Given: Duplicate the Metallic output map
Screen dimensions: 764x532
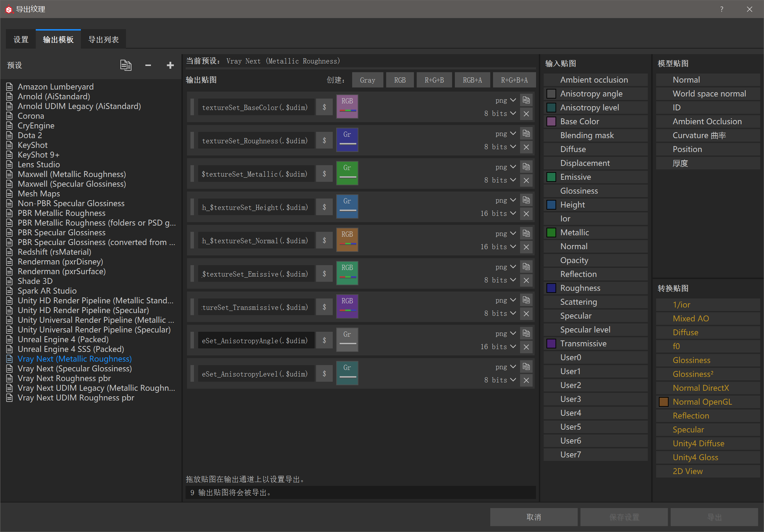Looking at the screenshot, I should tap(526, 167).
